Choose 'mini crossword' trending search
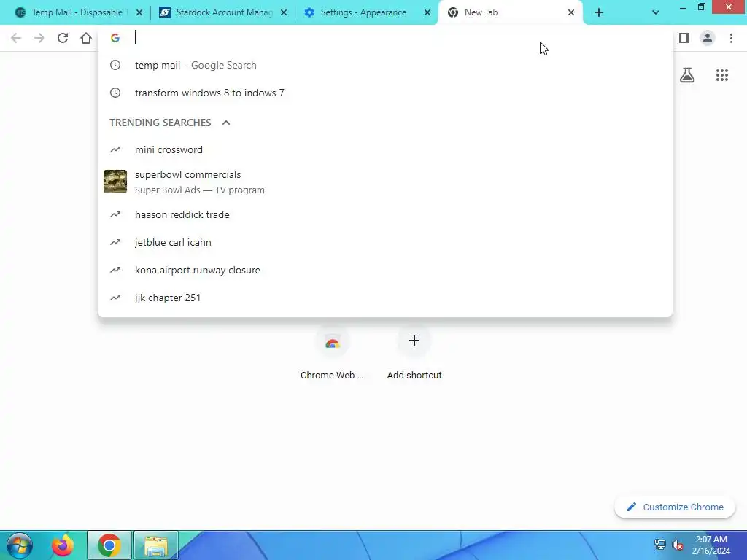Viewport: 747px width, 560px height. point(385,150)
